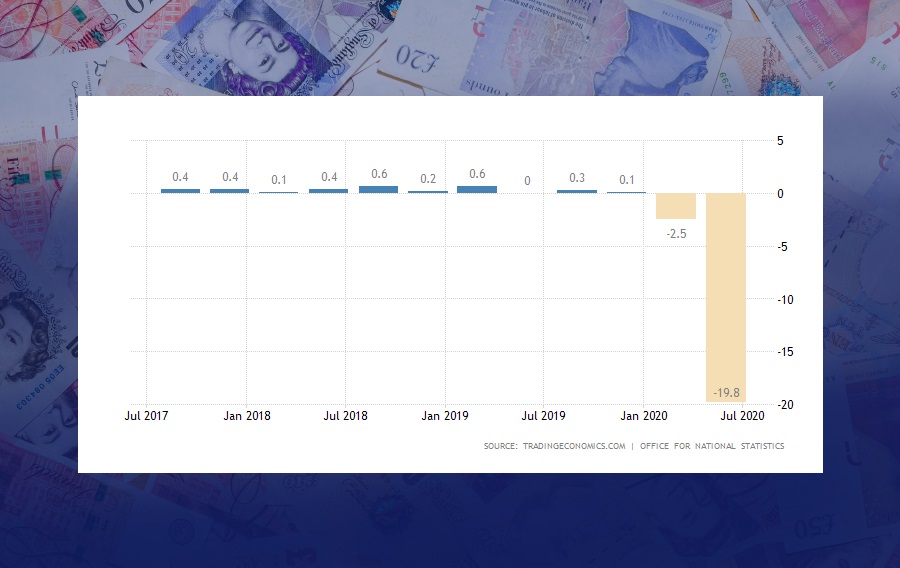The image size is (900, 568).
Task: Click the 0.2 value label
Action: click(428, 179)
